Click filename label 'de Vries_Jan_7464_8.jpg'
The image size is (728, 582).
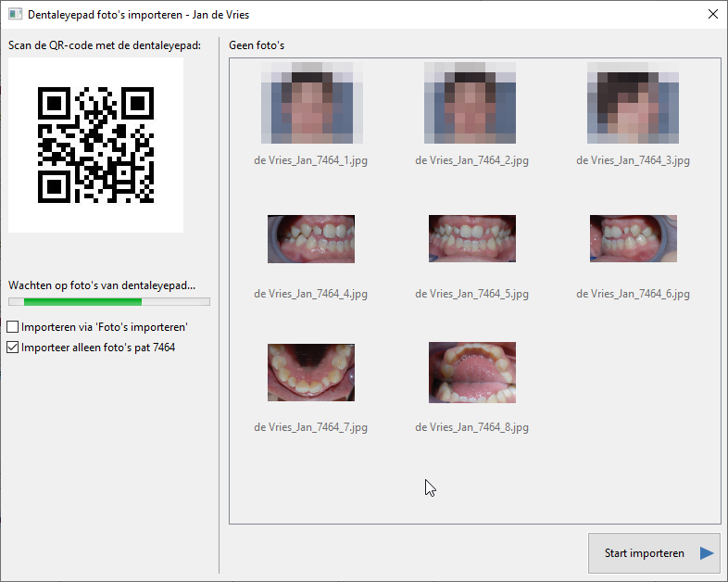471,427
